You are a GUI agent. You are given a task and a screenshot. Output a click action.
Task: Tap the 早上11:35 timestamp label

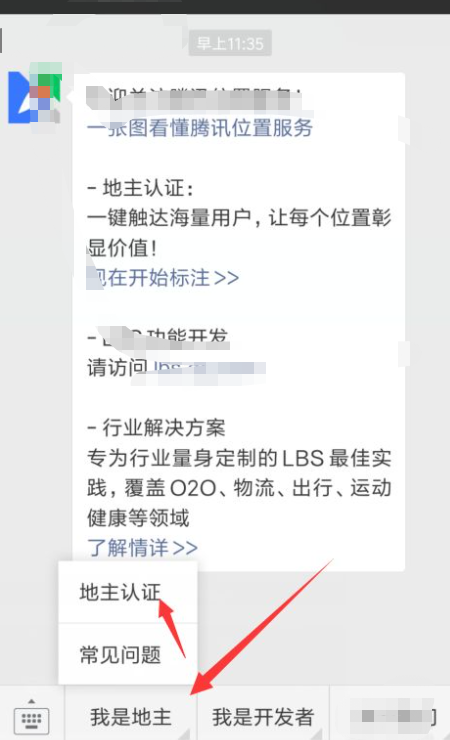230,44
